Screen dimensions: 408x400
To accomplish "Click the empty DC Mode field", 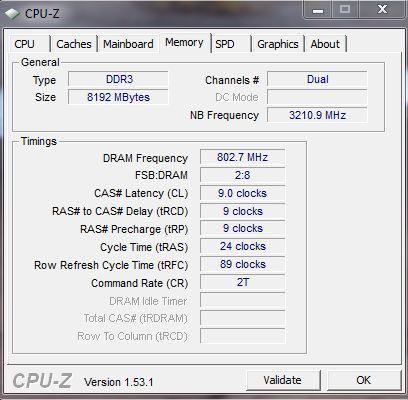I will (317, 97).
